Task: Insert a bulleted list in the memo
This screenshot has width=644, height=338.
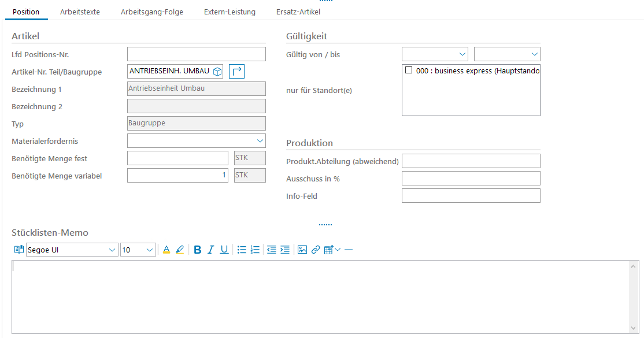Action: [242, 250]
